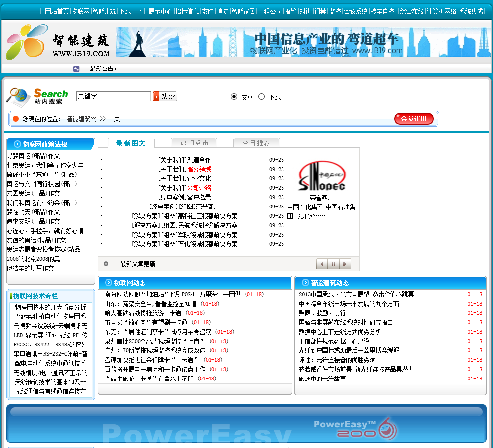Open 倪浩宇的填写作文 link
The width and height of the screenshot is (493, 448).
pyautogui.click(x=31, y=268)
